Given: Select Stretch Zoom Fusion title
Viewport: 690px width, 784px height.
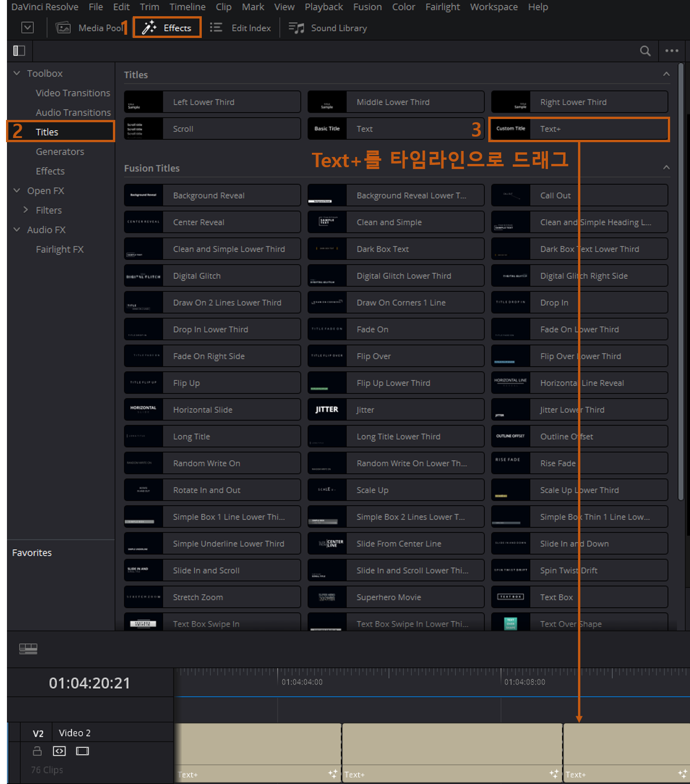Looking at the screenshot, I should click(x=212, y=597).
